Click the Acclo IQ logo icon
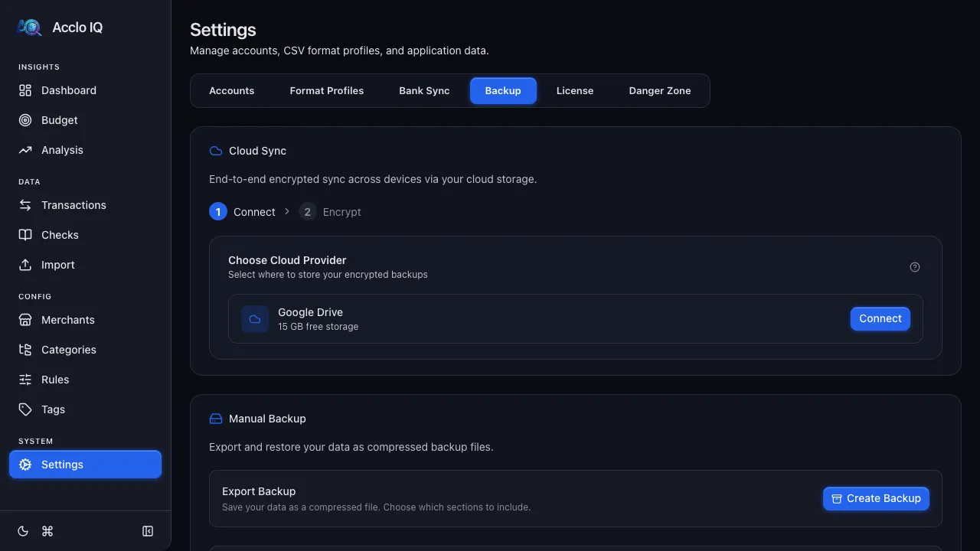The image size is (980, 551). (29, 28)
